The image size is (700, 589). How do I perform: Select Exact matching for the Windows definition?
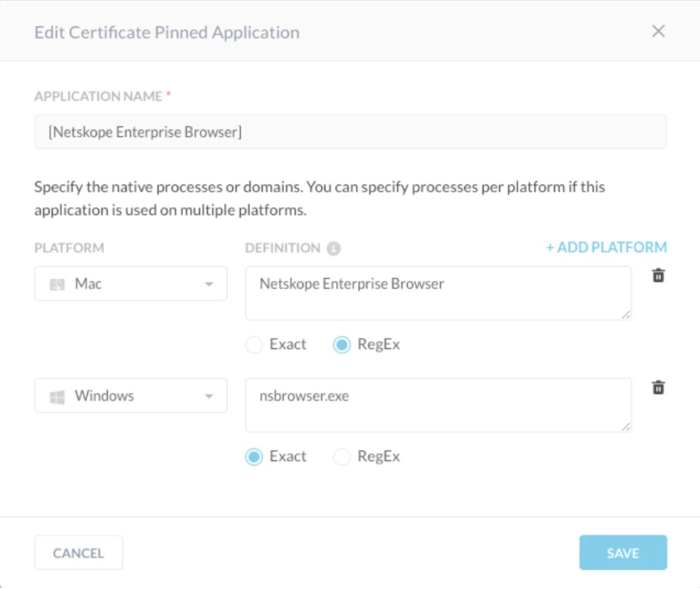254,457
